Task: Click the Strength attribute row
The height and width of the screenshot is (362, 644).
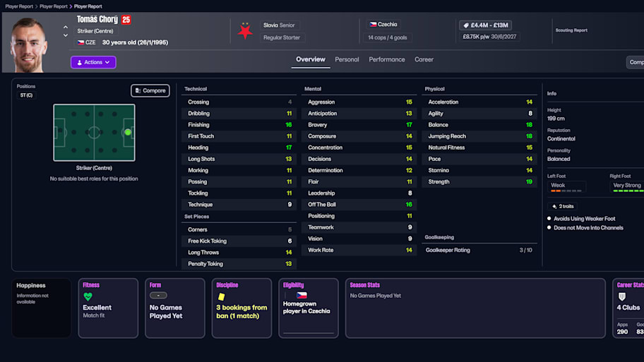Action: point(479,182)
